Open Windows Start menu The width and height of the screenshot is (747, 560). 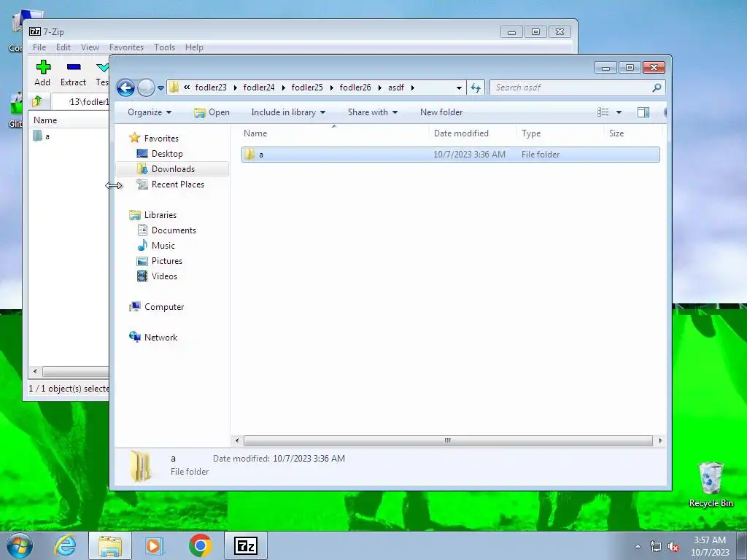click(x=20, y=545)
